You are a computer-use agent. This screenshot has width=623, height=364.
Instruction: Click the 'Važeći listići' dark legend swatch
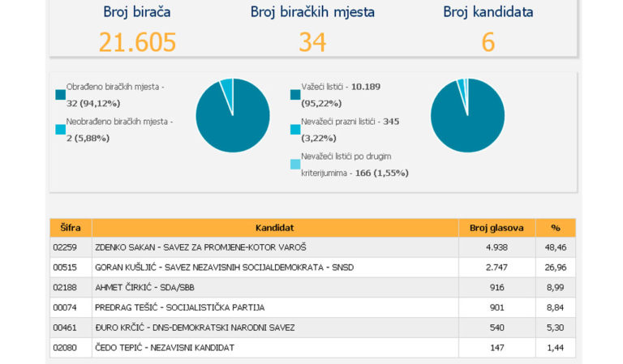coord(295,95)
